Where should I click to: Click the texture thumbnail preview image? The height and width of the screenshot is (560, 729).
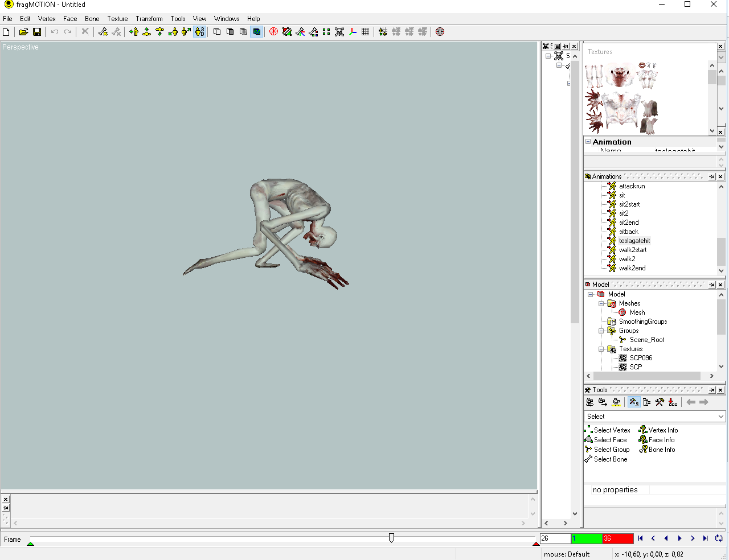[622, 98]
